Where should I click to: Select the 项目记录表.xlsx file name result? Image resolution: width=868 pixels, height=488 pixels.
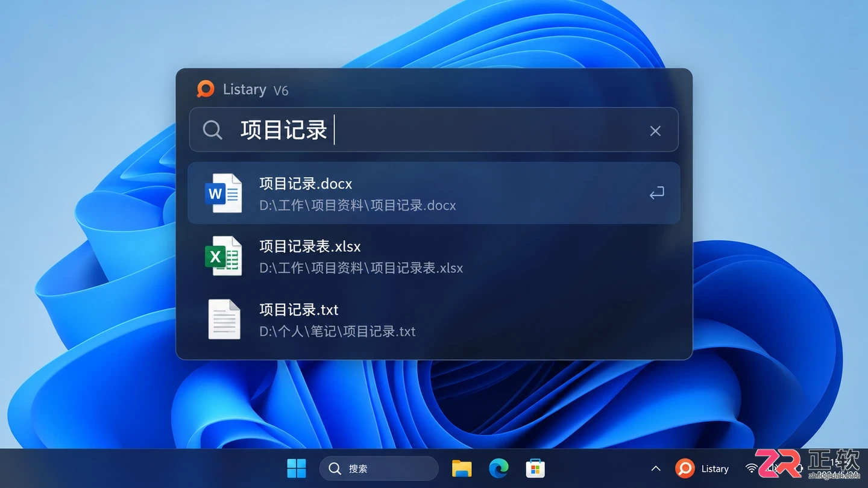coord(310,246)
